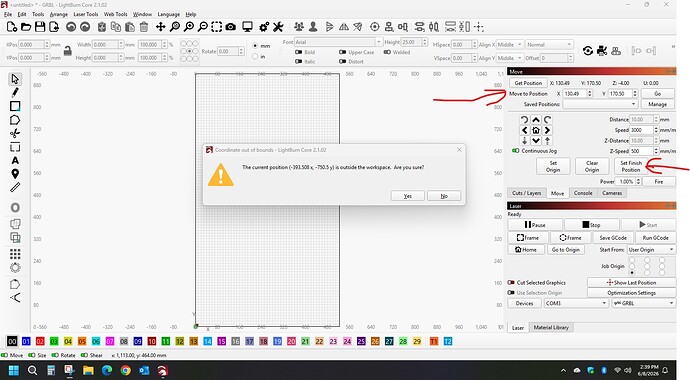Open the Window menu
Image resolution: width=690 pixels, height=380 pixels.
pyautogui.click(x=142, y=14)
